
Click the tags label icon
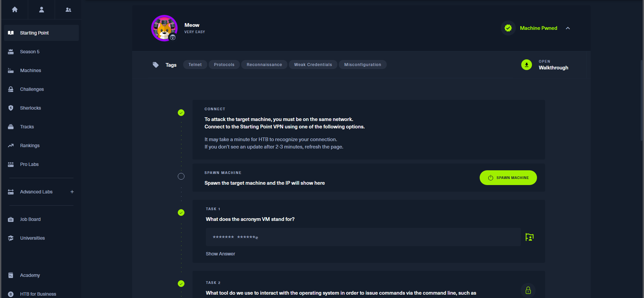pos(156,65)
